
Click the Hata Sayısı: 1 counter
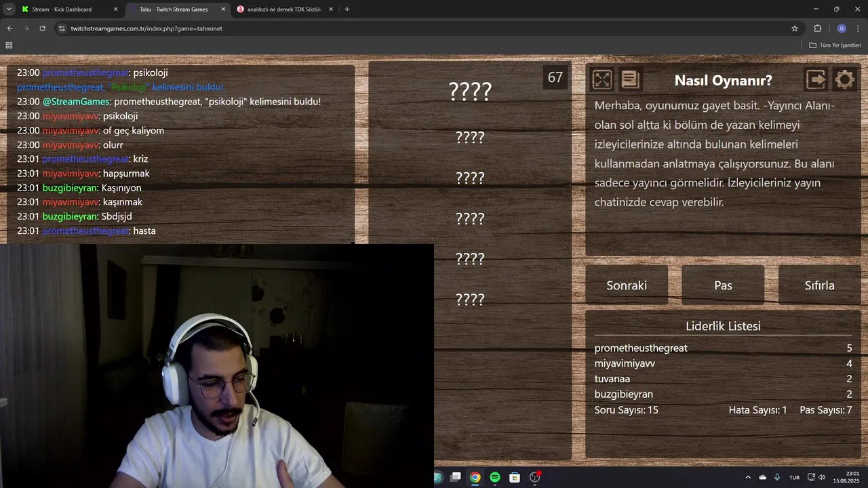[757, 410]
